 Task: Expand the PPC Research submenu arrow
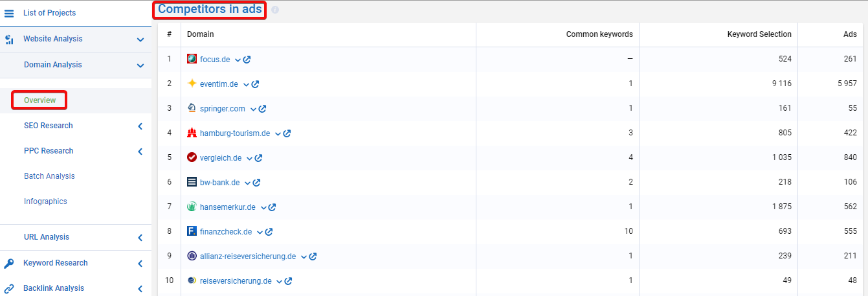[x=140, y=152]
